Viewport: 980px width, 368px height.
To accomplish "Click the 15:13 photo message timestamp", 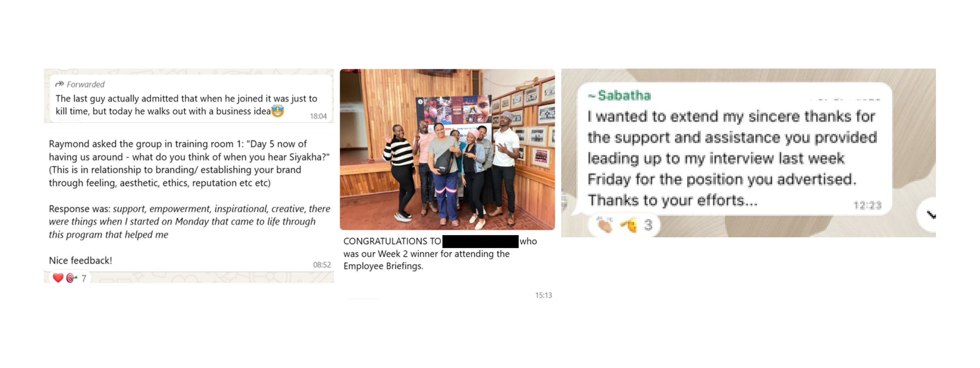I will (543, 295).
